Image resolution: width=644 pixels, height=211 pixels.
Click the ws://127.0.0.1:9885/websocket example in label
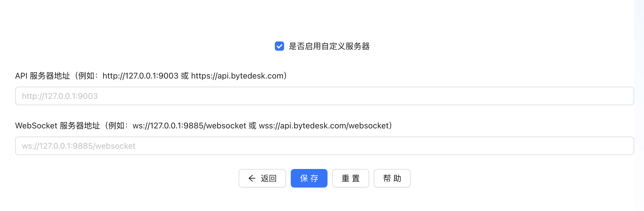click(189, 126)
